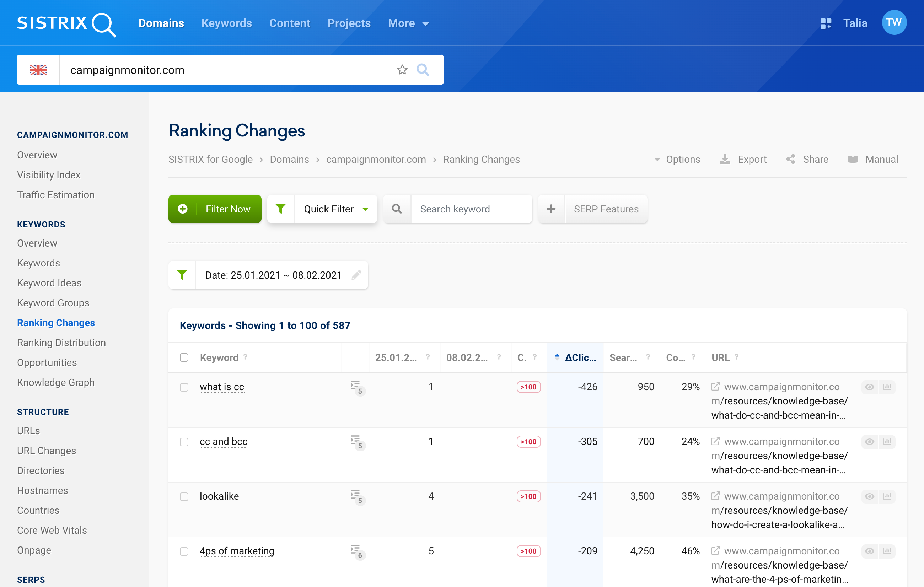Toggle eye preview for 'what is cc'
The height and width of the screenshot is (587, 924).
[870, 387]
